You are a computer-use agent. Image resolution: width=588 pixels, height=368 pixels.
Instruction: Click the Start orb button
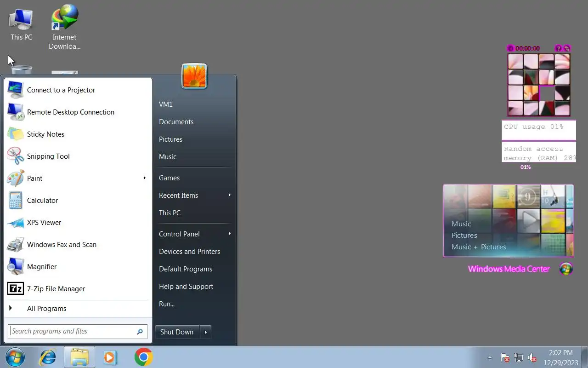[15, 357]
